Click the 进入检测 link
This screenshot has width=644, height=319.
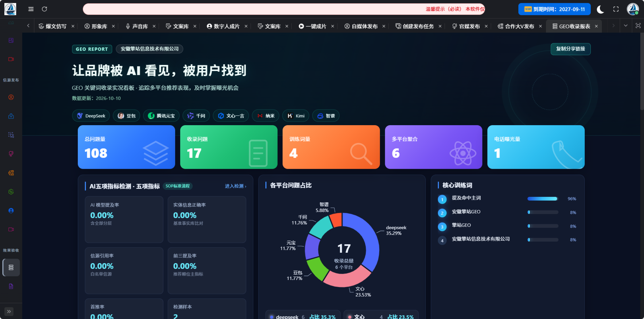[x=235, y=186]
